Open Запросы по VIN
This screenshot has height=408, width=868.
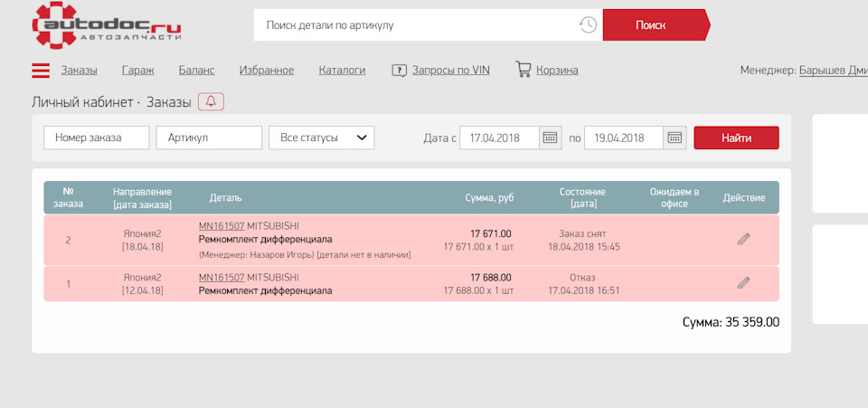[450, 71]
